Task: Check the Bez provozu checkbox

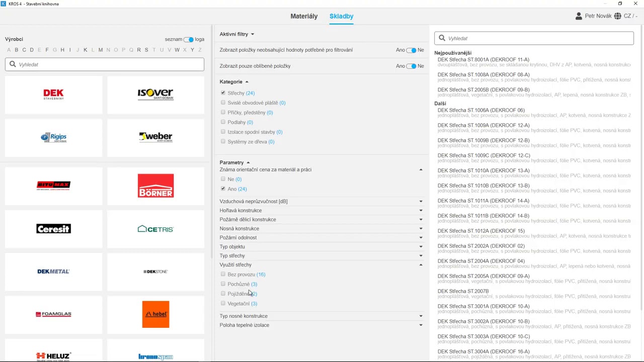Action: 223,275
